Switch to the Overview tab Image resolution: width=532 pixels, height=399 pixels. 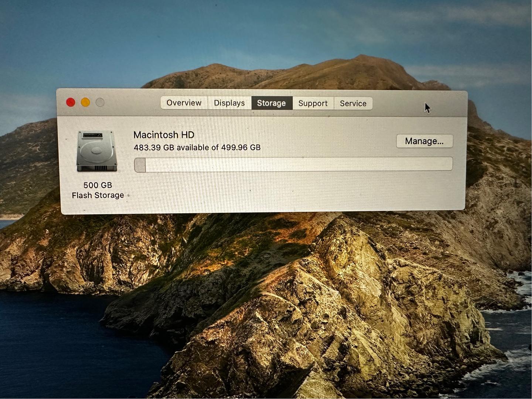coord(184,103)
